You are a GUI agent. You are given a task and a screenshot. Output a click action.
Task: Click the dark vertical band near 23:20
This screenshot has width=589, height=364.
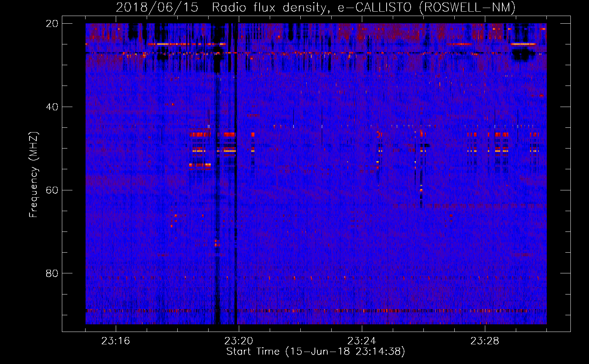[236, 174]
